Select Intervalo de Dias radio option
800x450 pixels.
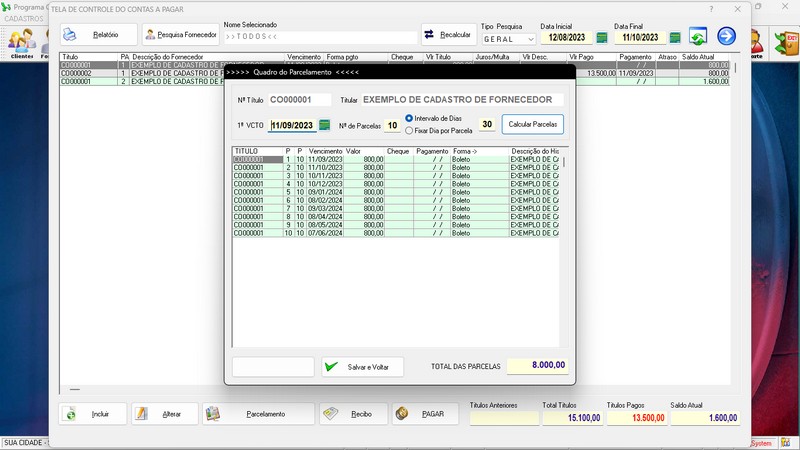(x=409, y=119)
